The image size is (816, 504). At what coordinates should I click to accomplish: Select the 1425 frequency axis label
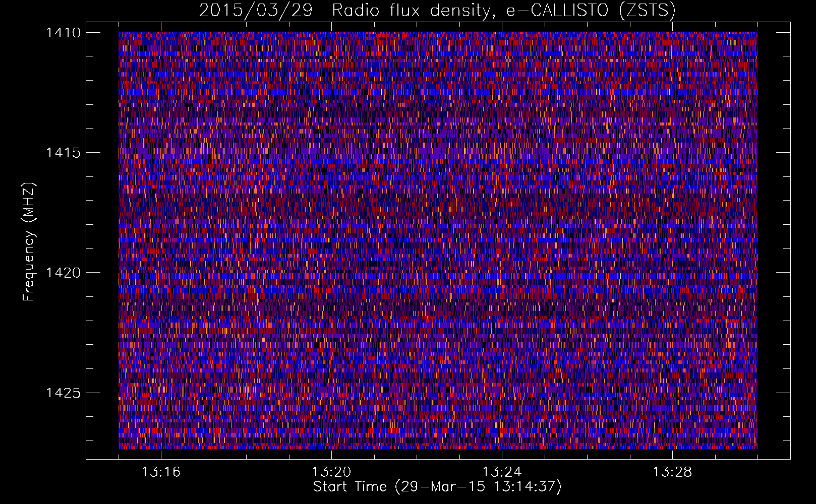(x=63, y=393)
